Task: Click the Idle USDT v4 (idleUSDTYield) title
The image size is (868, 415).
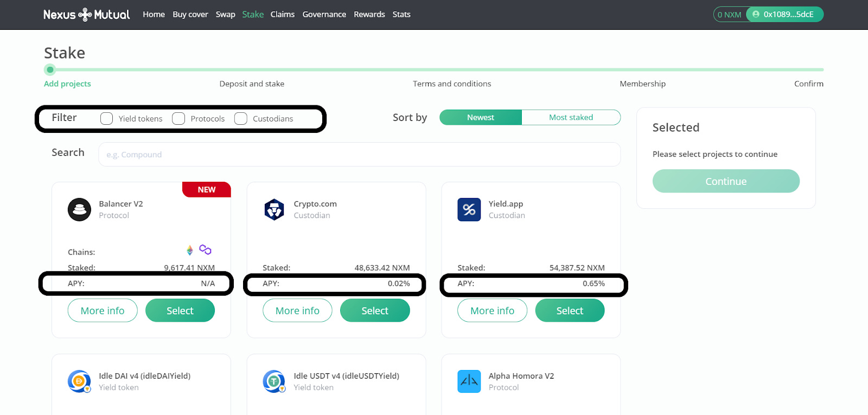Action: coord(347,376)
